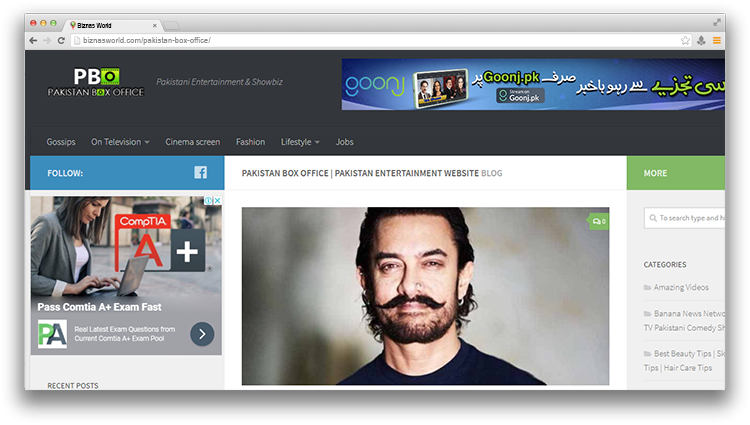Close the Biznas World tab
750x425 pixels.
[x=154, y=25]
